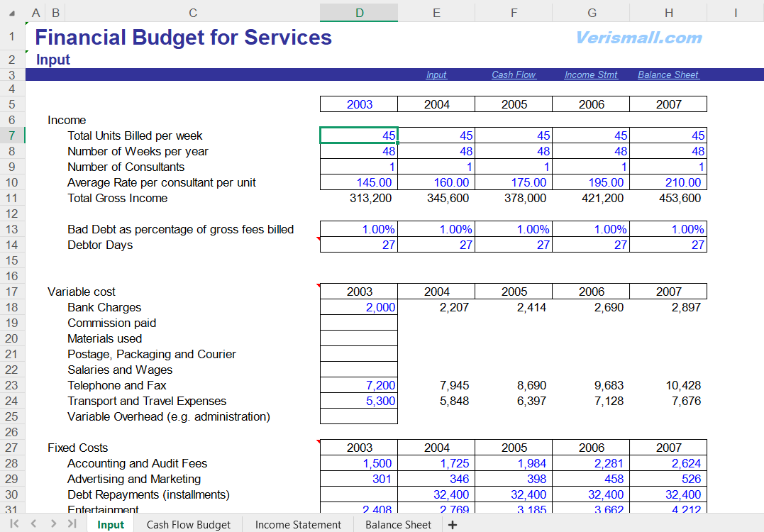Add a new sheet with plus icon
The image size is (764, 532).
(453, 525)
